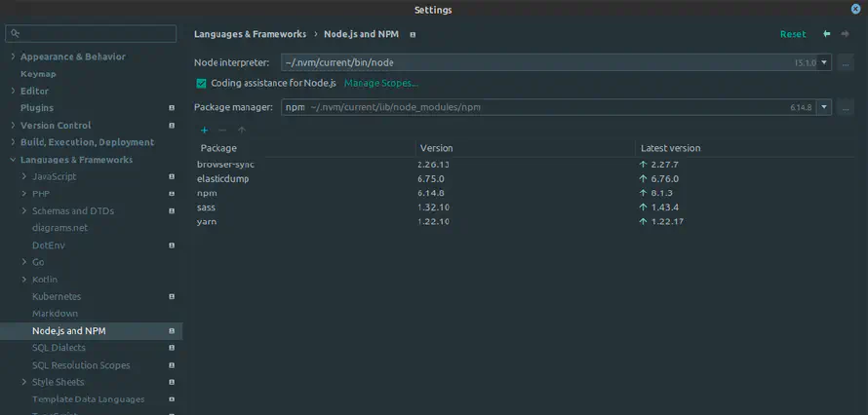Expand the Go tree node
This screenshot has height=415, width=868.
click(x=24, y=262)
